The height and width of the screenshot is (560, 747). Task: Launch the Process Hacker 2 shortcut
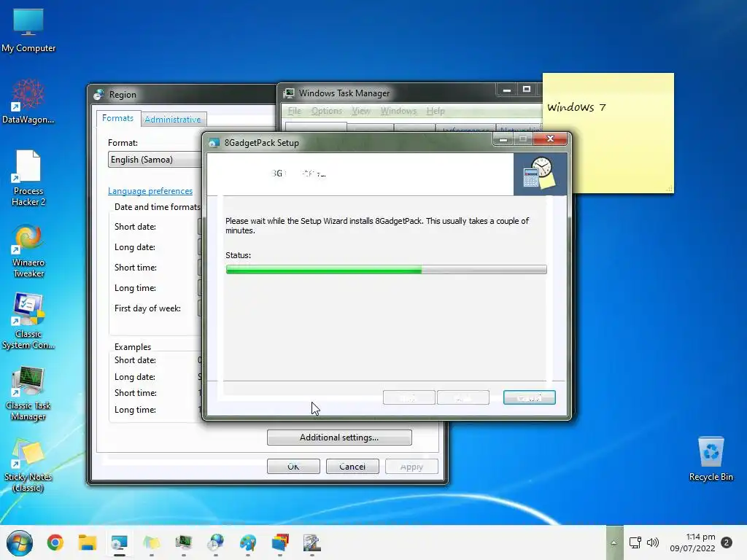[x=28, y=178]
